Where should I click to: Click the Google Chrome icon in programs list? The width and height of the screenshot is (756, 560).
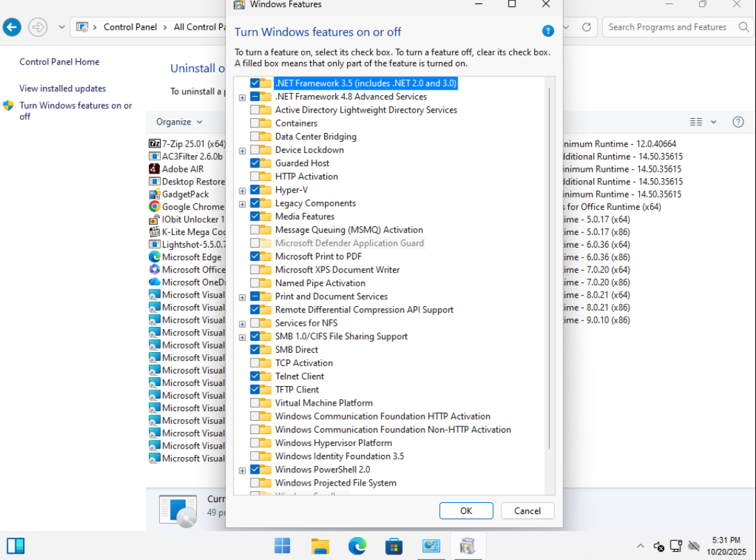(x=154, y=207)
